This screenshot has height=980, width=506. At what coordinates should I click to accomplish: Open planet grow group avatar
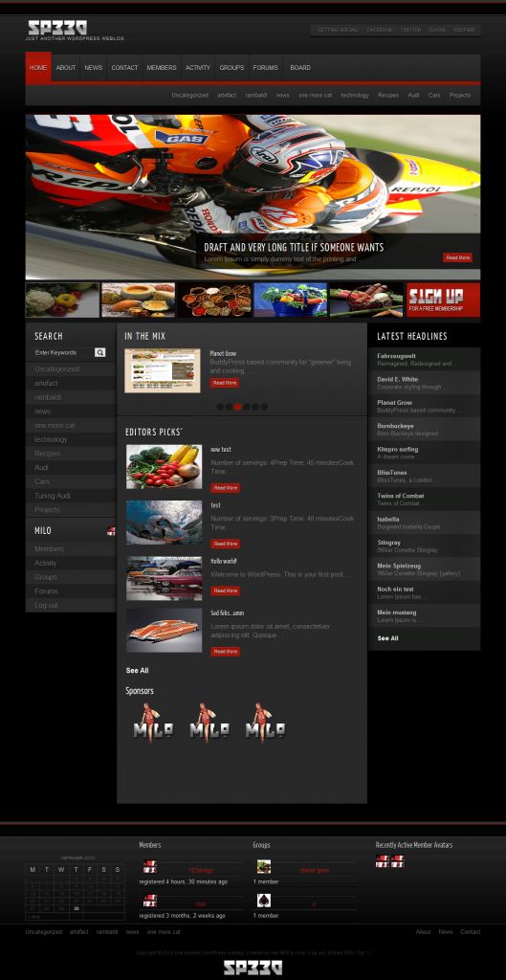point(264,867)
